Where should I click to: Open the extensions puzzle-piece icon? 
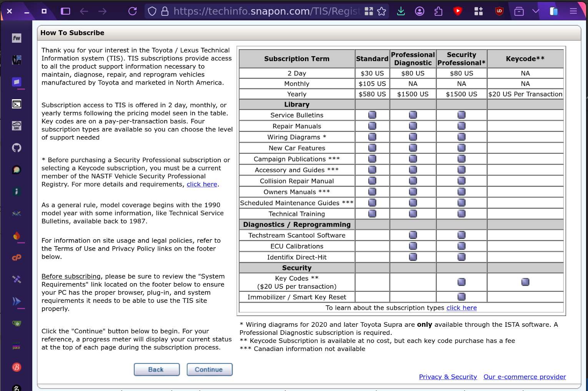tap(438, 11)
